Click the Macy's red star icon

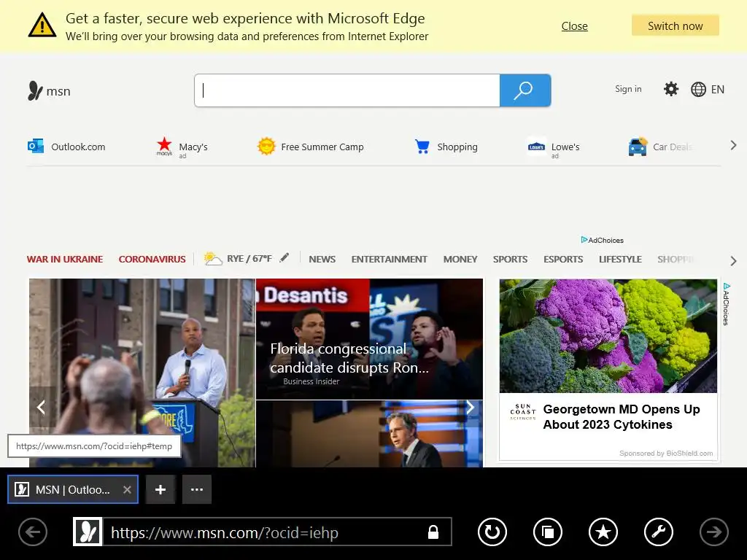pos(164,146)
